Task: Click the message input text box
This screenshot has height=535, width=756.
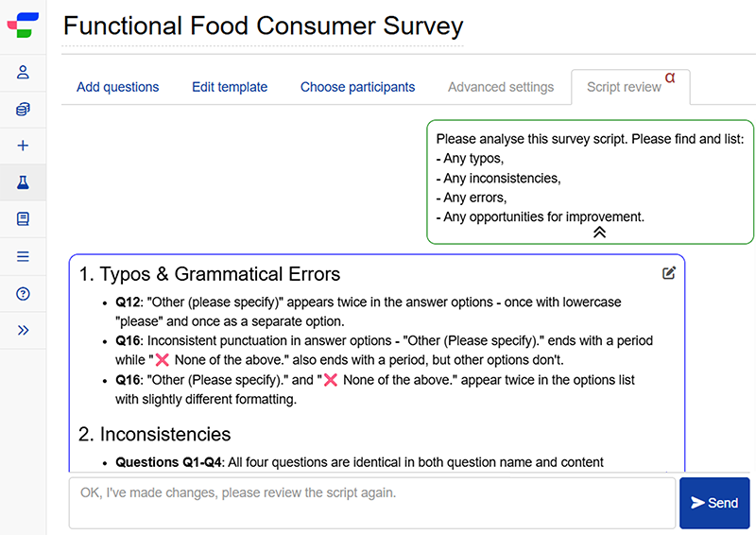Action: pyautogui.click(x=371, y=503)
